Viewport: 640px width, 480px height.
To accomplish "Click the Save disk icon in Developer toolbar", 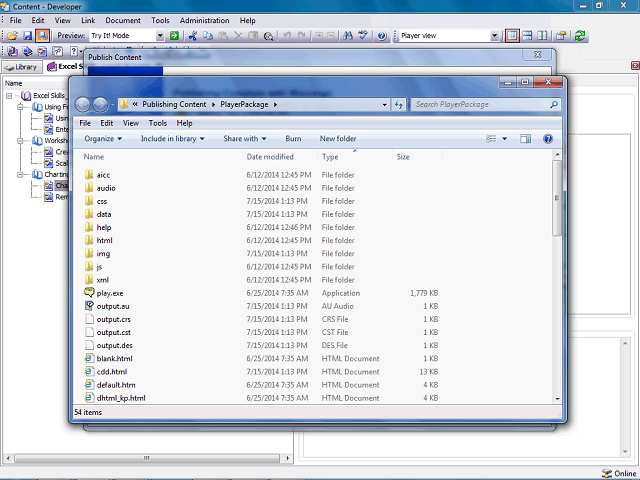I will coord(27,36).
